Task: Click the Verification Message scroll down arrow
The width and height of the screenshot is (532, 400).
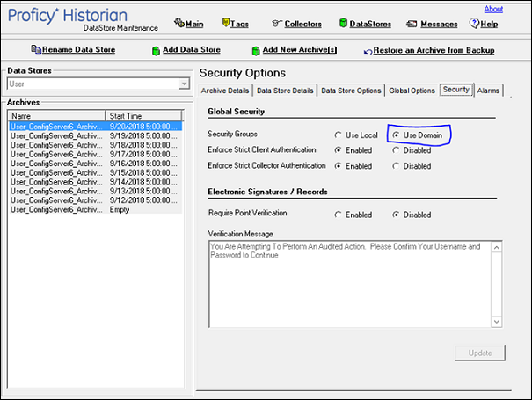Action: (x=496, y=321)
